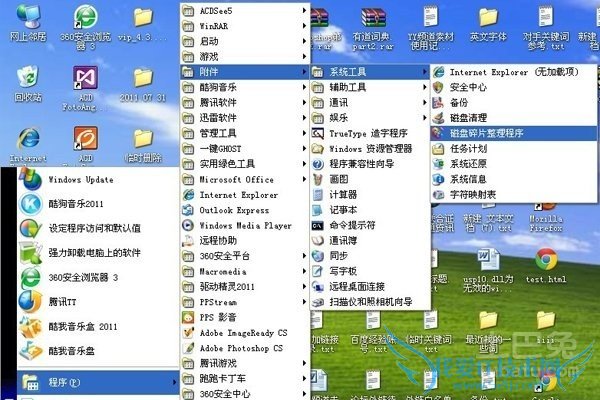Expand the 系统工具 submenu arrow
The height and width of the screenshot is (400, 600).
point(424,72)
